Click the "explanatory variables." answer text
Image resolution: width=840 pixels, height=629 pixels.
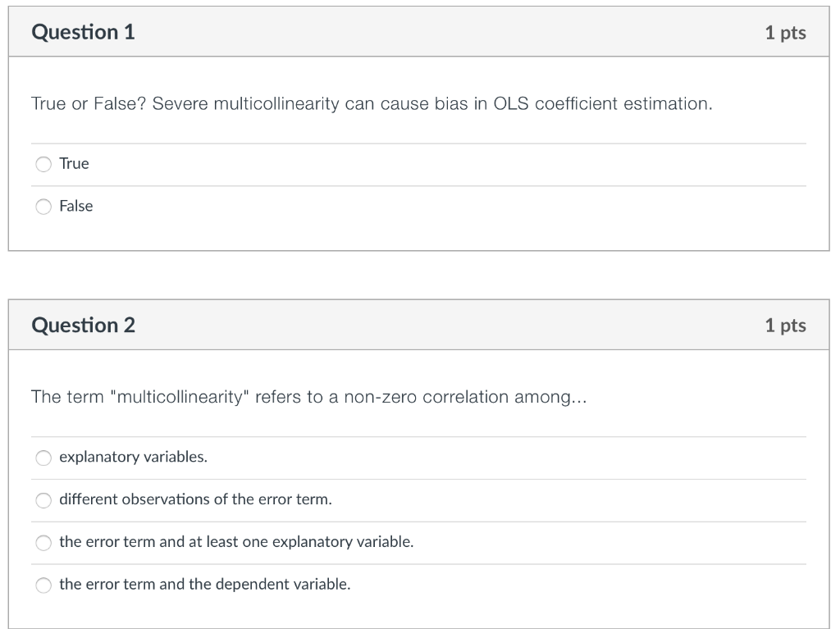point(133,458)
